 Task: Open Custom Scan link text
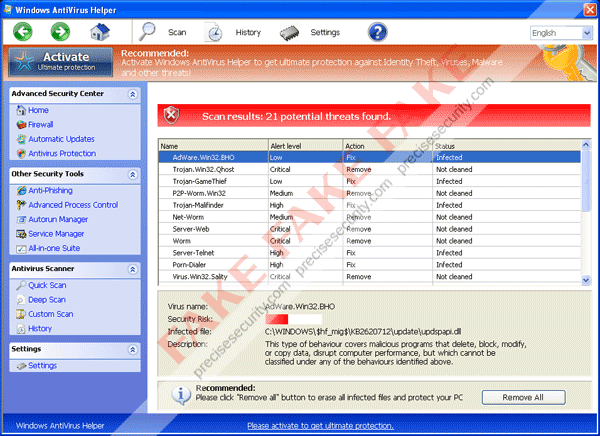tap(51, 314)
